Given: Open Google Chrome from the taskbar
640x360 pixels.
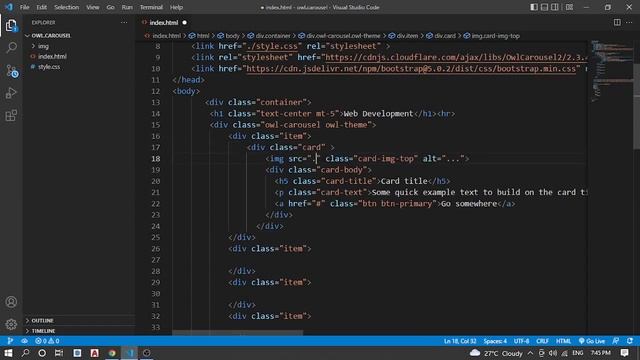Looking at the screenshot, I should 112,353.
